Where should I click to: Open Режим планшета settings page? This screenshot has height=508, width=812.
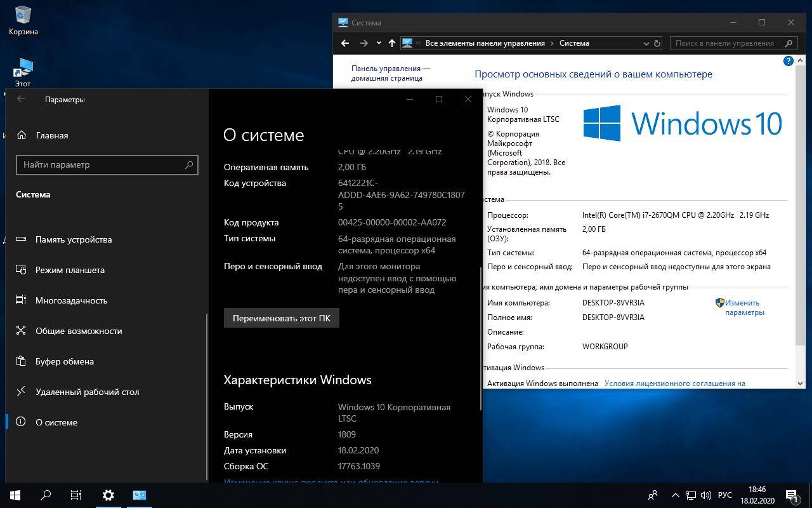pyautogui.click(x=70, y=270)
